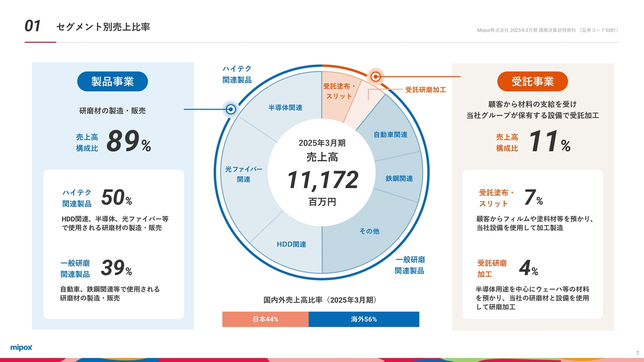Click the 11% sales ratio figure

click(x=549, y=141)
